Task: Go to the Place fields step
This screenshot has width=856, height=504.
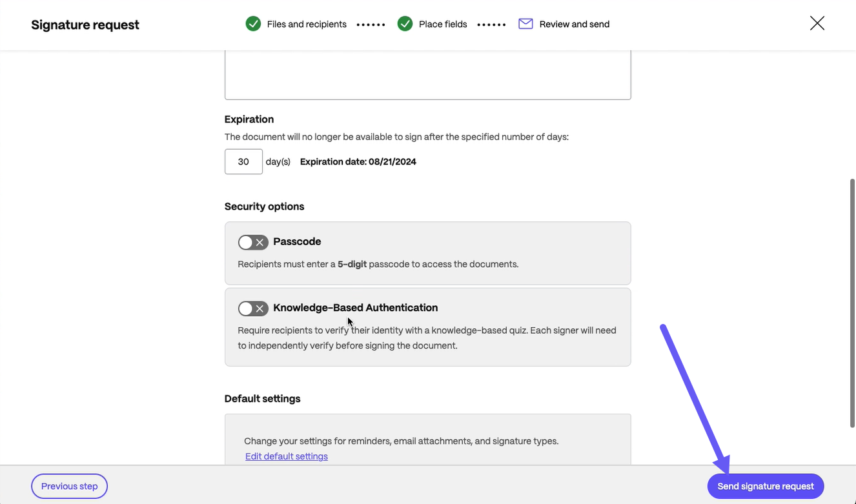Action: click(443, 24)
